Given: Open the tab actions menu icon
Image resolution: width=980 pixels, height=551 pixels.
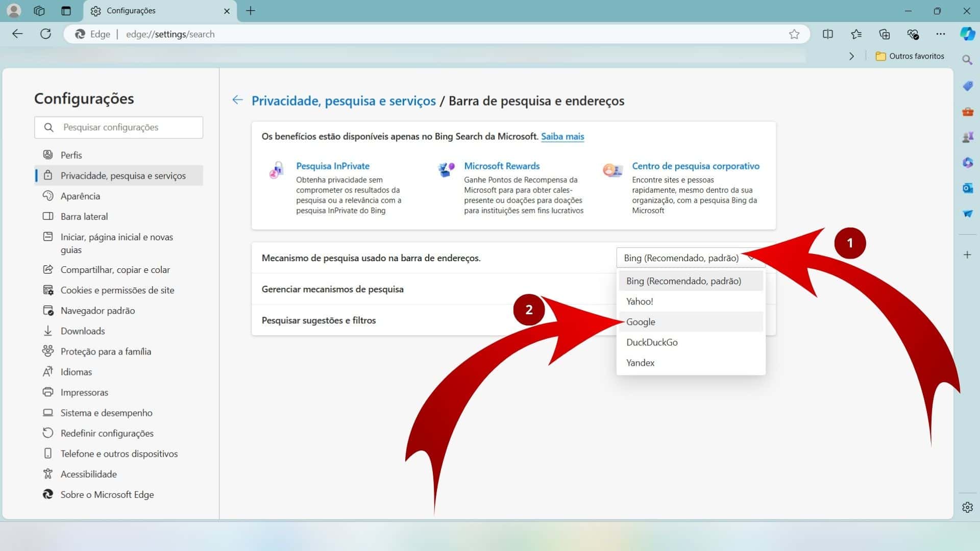Looking at the screenshot, I should [x=66, y=11].
